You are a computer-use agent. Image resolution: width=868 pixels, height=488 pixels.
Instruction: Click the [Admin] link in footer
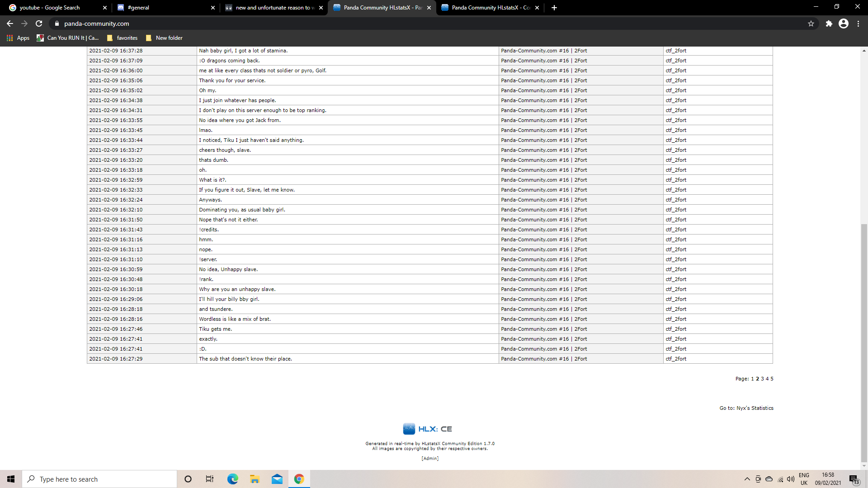[x=430, y=458]
